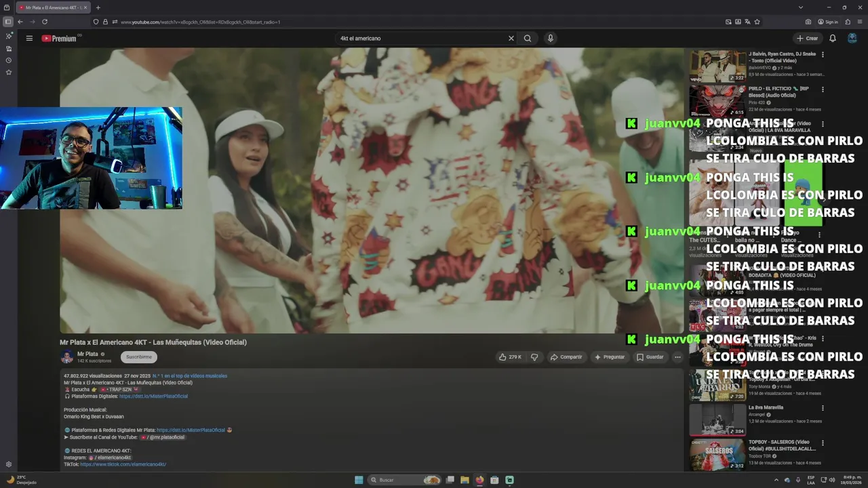The height and width of the screenshot is (488, 868).
Task: Open La Bva Maravilla Arcangel thumbnail
Action: coord(717,419)
